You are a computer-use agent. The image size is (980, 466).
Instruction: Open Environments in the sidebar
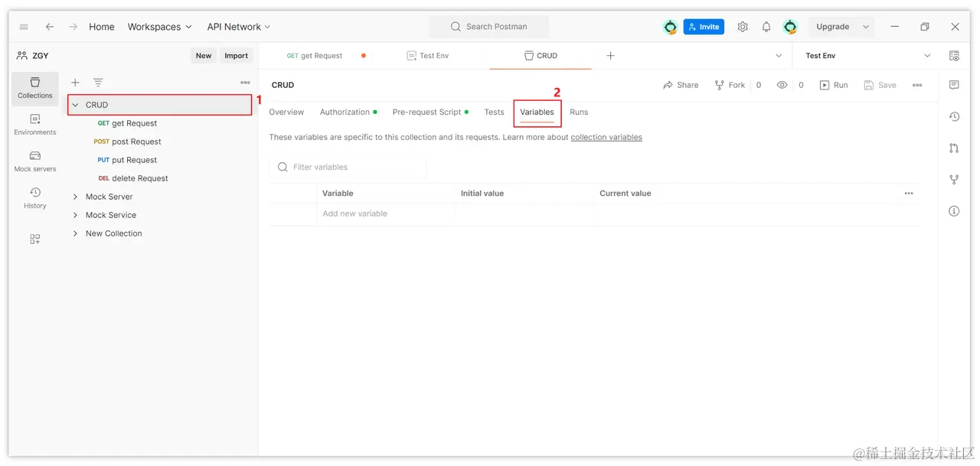pos(35,125)
